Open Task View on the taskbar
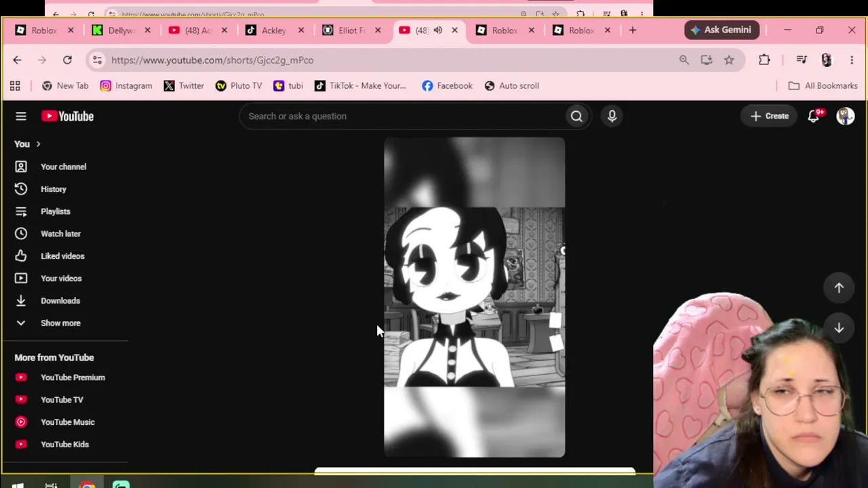Screen dimensions: 868x488 pos(51,485)
